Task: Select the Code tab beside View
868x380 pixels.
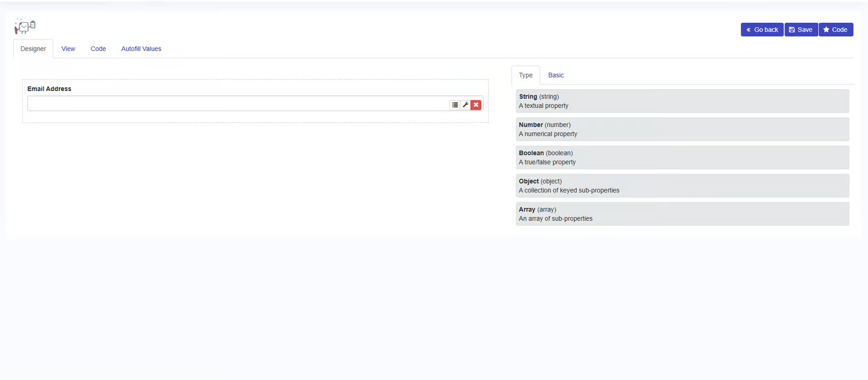Action: click(98, 49)
